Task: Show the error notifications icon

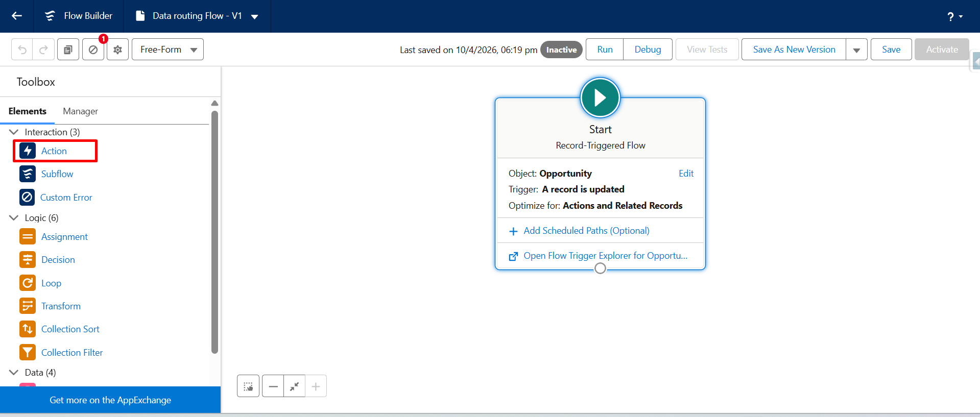Action: 93,50
